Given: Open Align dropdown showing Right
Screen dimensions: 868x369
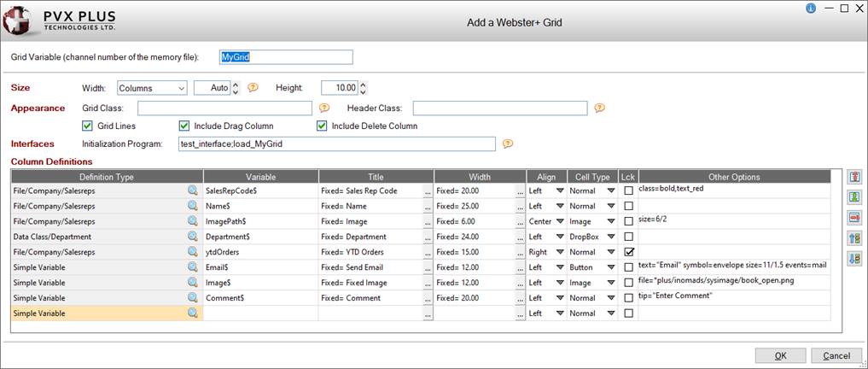Looking at the screenshot, I should tap(560, 251).
